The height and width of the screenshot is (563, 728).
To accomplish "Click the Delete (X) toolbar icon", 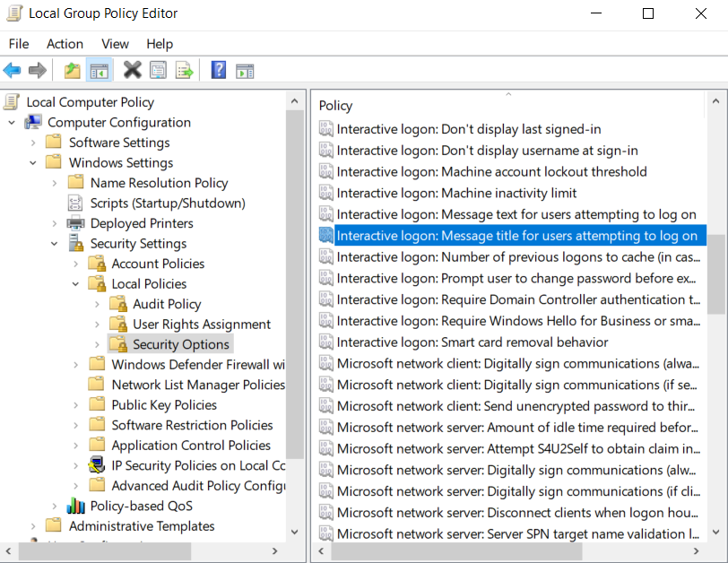I will (130, 70).
